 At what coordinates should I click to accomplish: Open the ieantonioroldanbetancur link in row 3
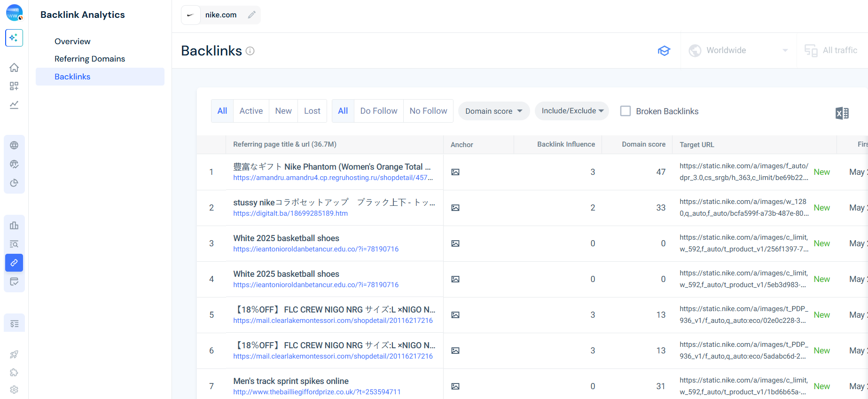click(316, 249)
